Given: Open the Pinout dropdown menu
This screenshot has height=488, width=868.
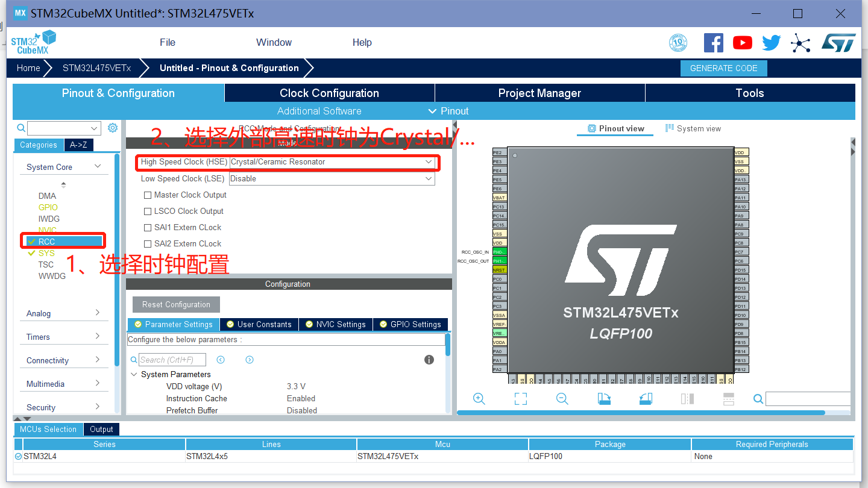Looking at the screenshot, I should point(448,111).
